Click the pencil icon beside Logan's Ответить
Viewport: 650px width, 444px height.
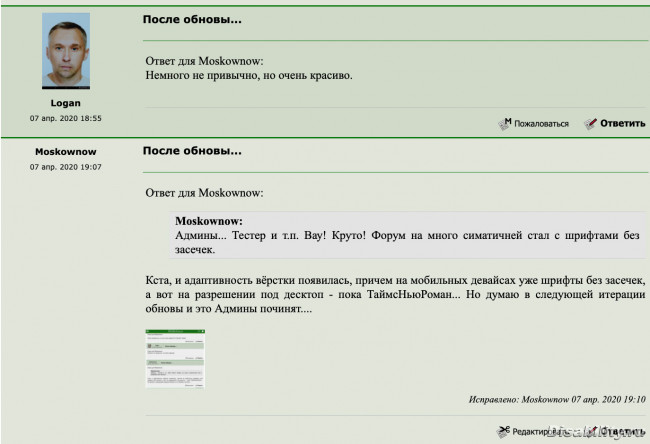(590, 123)
